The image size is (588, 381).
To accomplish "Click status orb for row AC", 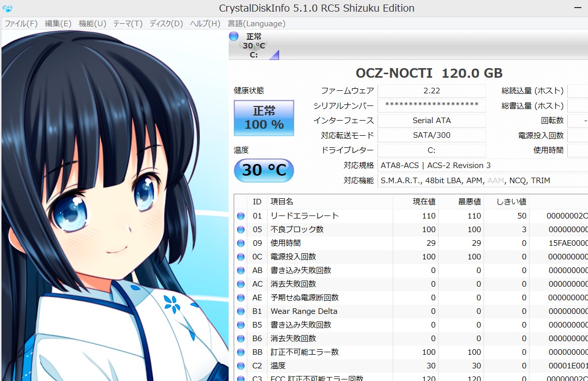I will (x=241, y=284).
